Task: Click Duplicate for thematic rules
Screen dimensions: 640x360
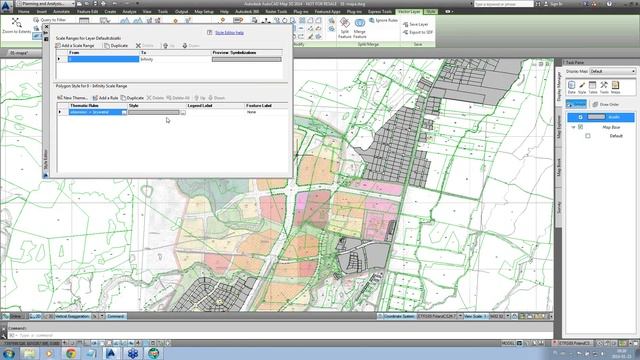Action: [x=132, y=98]
